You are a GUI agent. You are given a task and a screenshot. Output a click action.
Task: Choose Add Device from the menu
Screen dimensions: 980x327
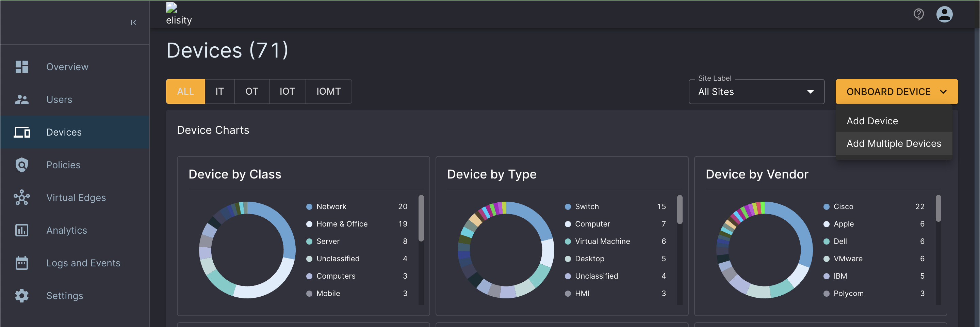[872, 121]
